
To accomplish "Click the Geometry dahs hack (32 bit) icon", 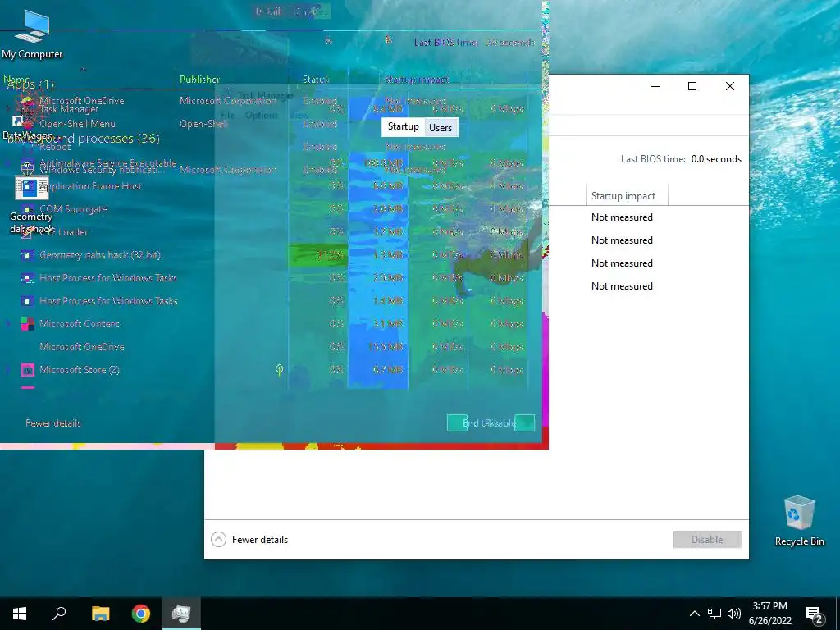I will [27, 256].
